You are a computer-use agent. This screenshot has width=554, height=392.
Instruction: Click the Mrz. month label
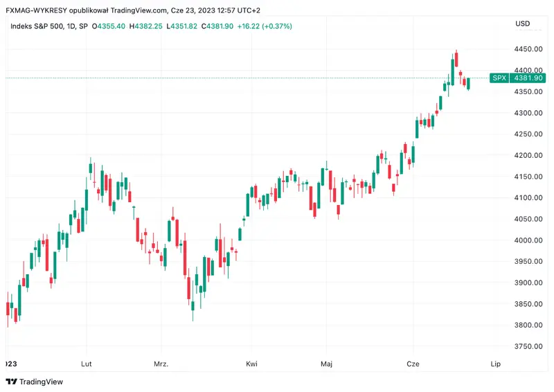[x=161, y=363]
